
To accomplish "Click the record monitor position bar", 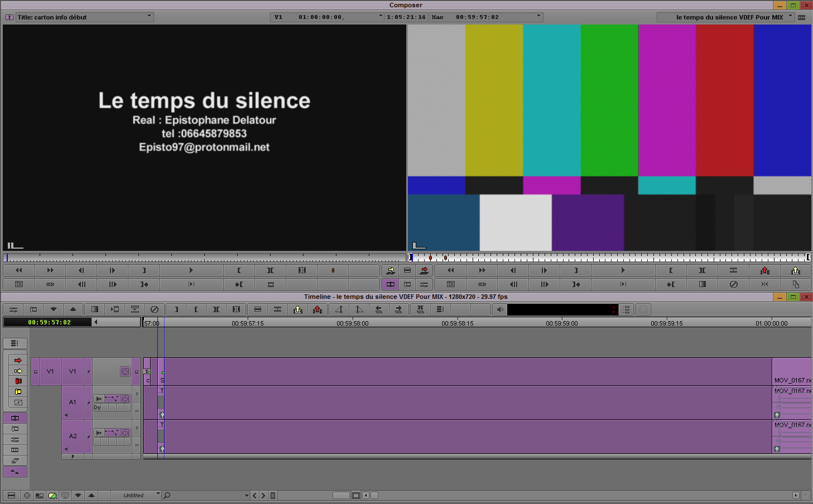I will (x=608, y=258).
